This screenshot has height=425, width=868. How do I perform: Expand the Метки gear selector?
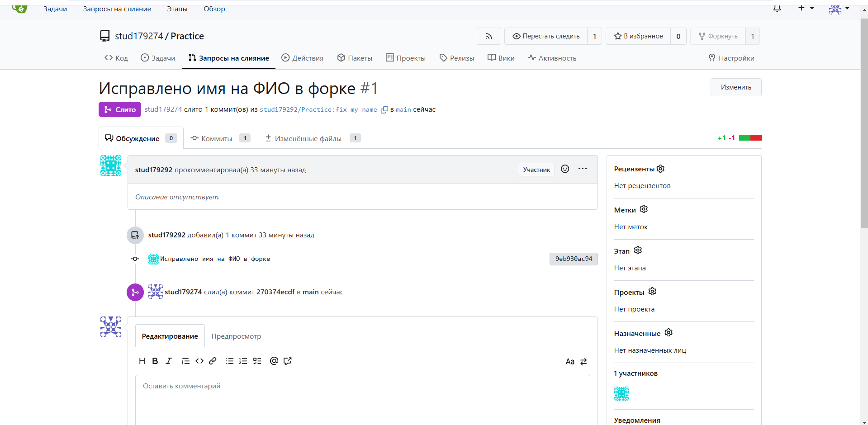[644, 209]
